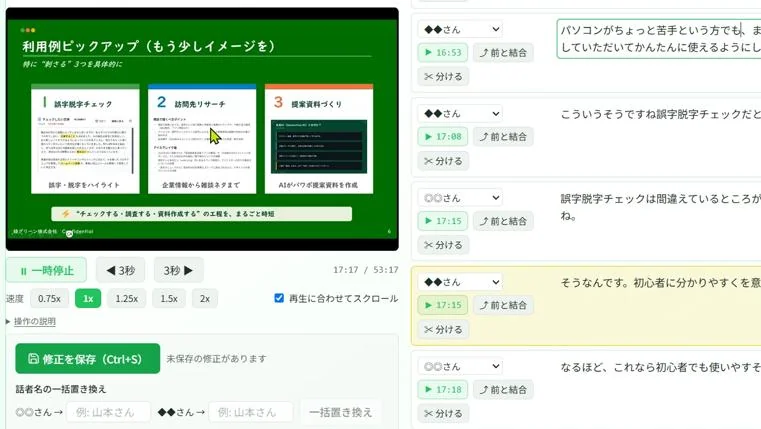Click replacement name field for ◆◆さん
The width and height of the screenshot is (761, 429).
[x=250, y=412]
